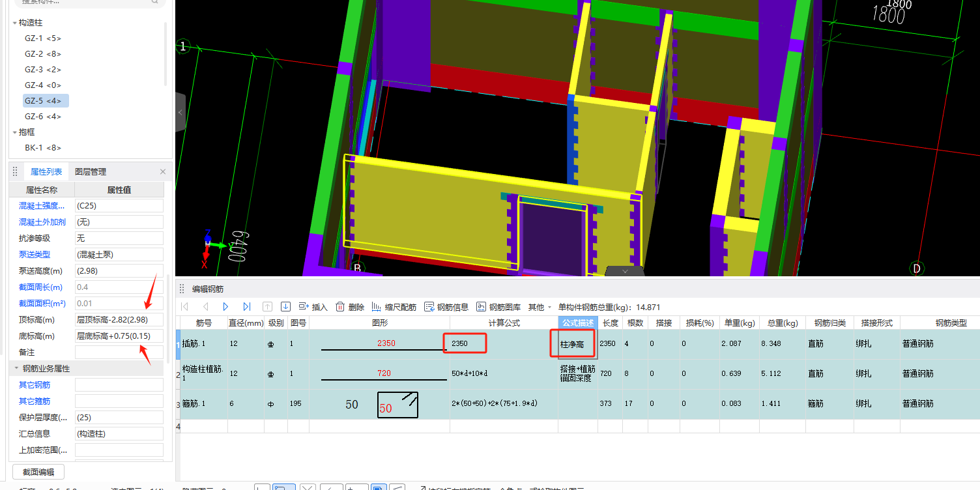This screenshot has width=980, height=490.
Task: Edit 顶标高 value field
Action: click(x=119, y=320)
